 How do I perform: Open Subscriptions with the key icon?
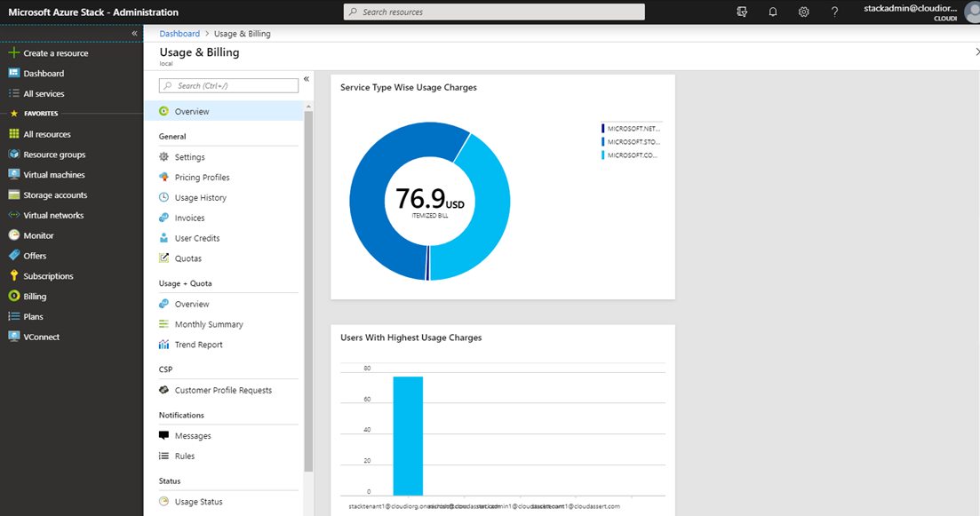point(48,276)
